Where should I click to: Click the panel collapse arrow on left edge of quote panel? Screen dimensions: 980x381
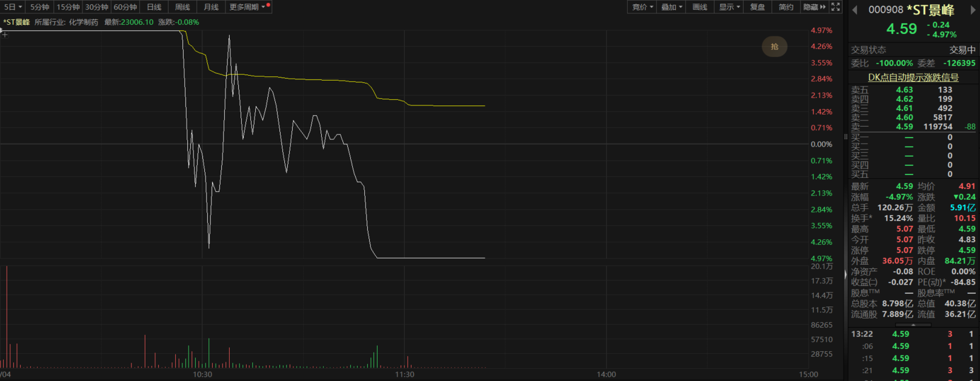pyautogui.click(x=845, y=274)
